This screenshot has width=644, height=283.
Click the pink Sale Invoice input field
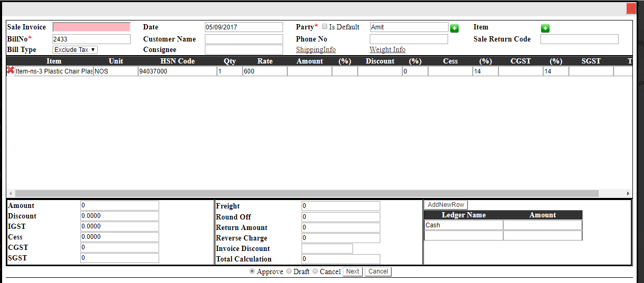tap(91, 27)
